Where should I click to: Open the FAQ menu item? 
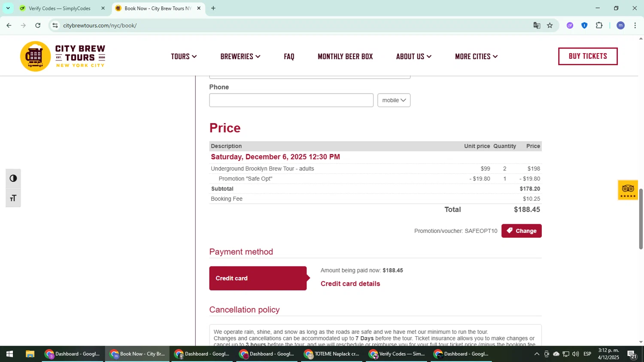click(289, 57)
